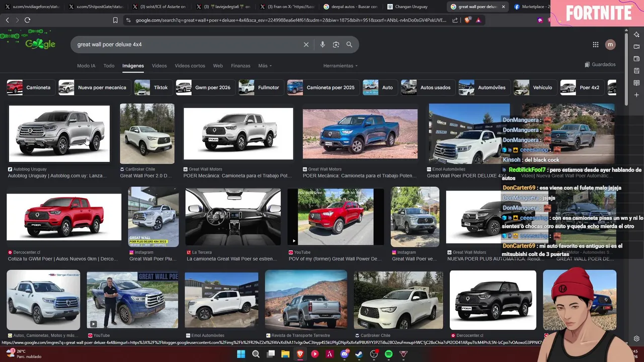The width and height of the screenshot is (644, 362).
Task: Open Brave Shields lion icon
Action: point(467,20)
